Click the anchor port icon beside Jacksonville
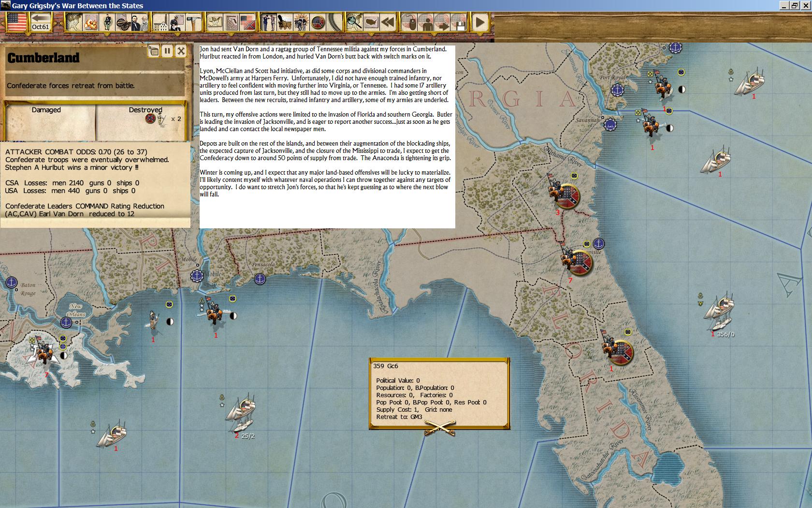812x508 pixels. coord(599,243)
